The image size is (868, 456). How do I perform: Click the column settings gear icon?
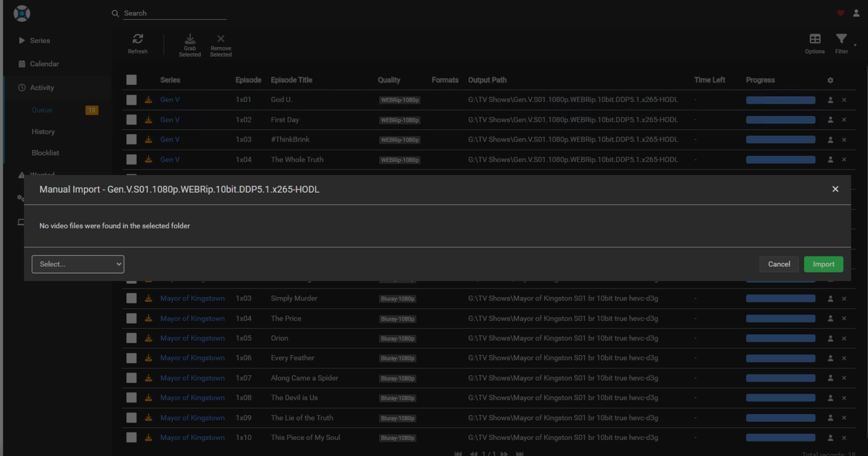[830, 80]
